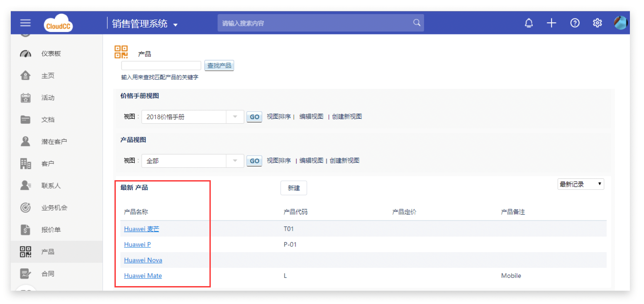This screenshot has height=304, width=644.
Task: Open the 全部 product view dropdown
Action: click(235, 161)
